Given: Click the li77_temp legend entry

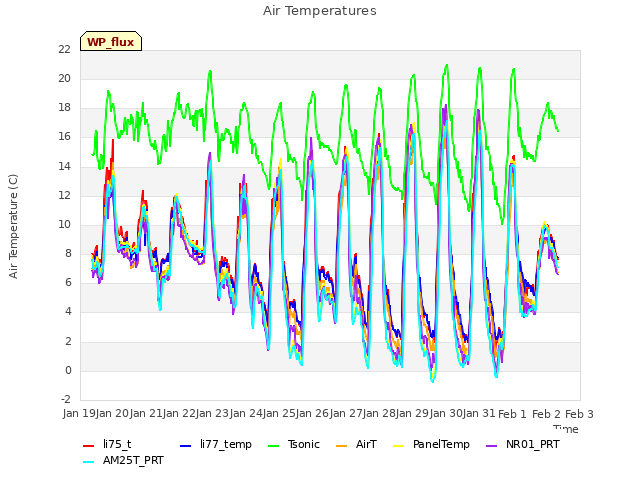Looking at the screenshot, I should pos(226,444).
